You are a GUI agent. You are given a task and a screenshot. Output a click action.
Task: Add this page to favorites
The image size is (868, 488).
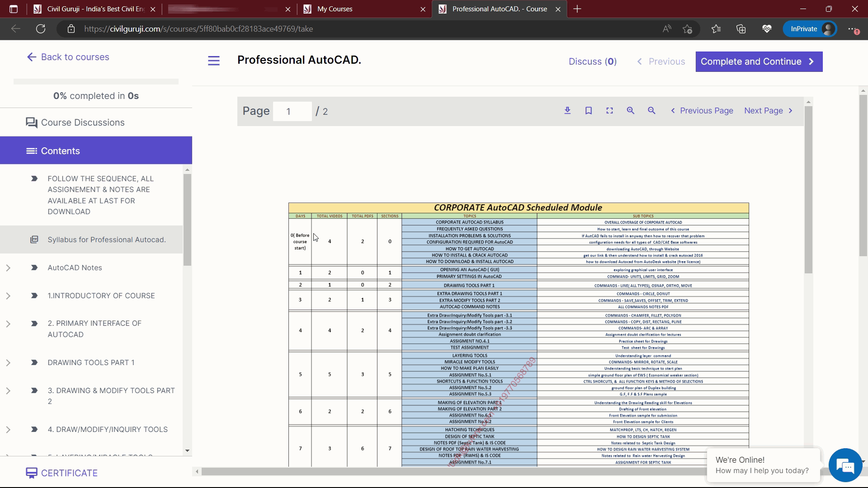click(688, 29)
